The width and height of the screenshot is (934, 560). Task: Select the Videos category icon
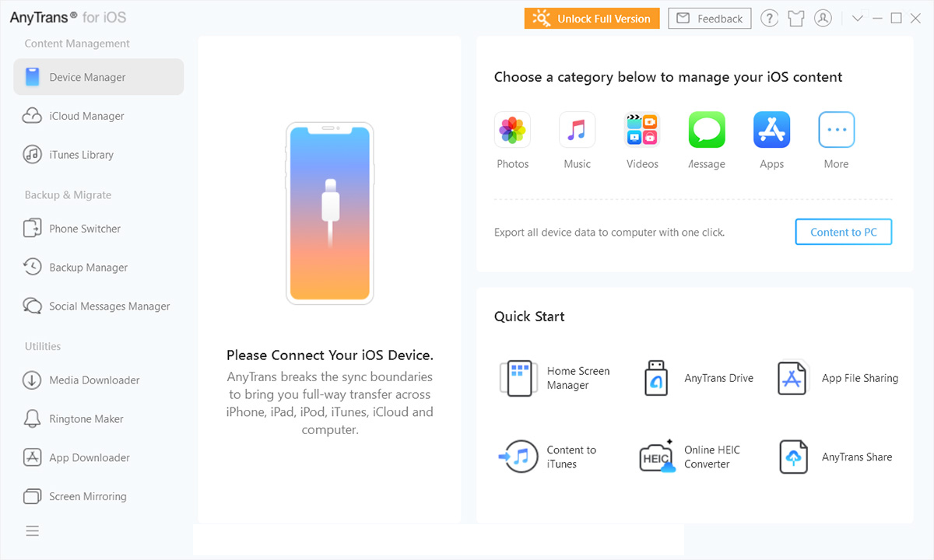click(642, 130)
